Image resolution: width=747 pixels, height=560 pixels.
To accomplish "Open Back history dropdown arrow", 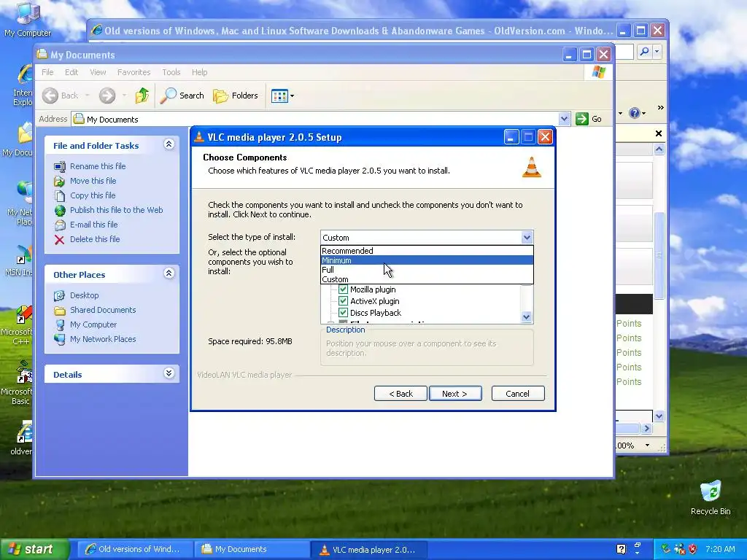I will (x=88, y=96).
